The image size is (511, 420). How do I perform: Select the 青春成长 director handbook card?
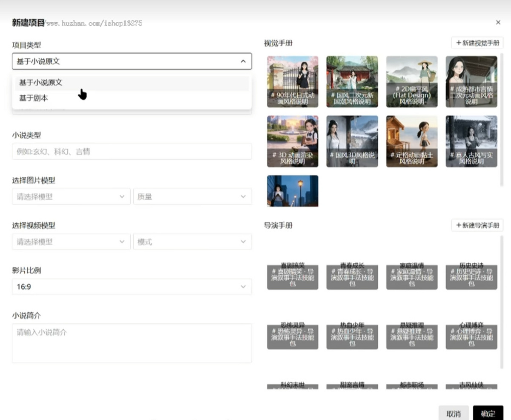click(352, 276)
